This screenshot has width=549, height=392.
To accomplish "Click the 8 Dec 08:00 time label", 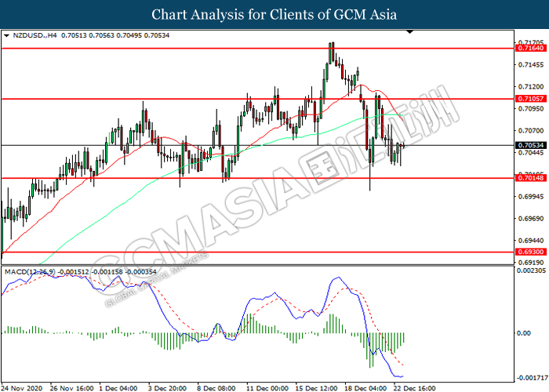I will coord(216,388).
